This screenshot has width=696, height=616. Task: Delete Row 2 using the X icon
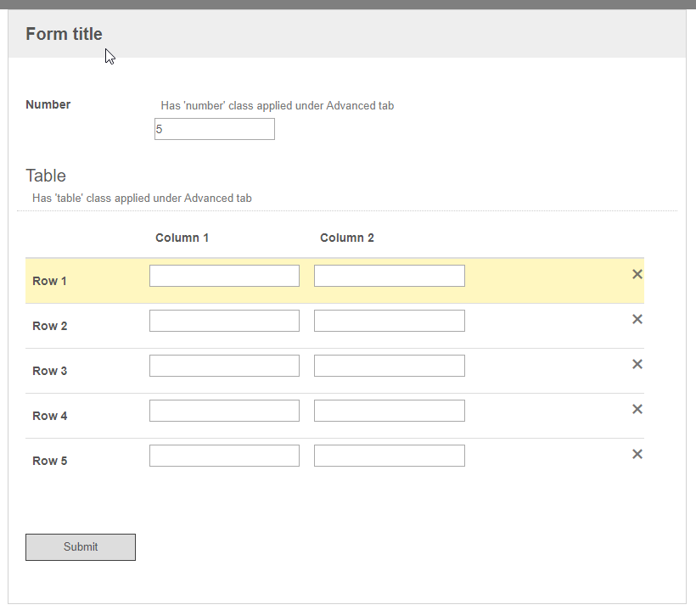(x=637, y=319)
